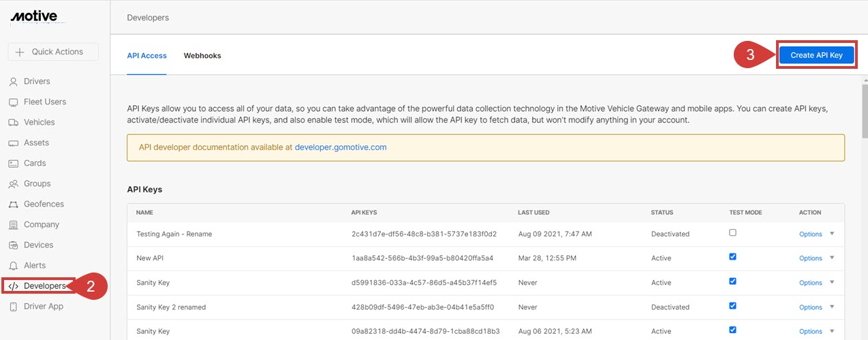Select the API Access tab
Screen dimensions: 868x340
pos(146,56)
